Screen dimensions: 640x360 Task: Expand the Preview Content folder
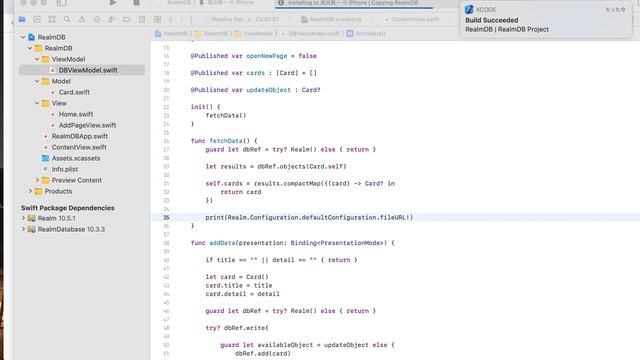pos(37,180)
